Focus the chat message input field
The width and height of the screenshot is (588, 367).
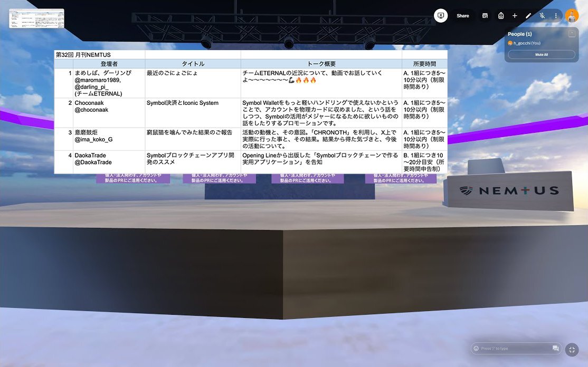click(516, 348)
